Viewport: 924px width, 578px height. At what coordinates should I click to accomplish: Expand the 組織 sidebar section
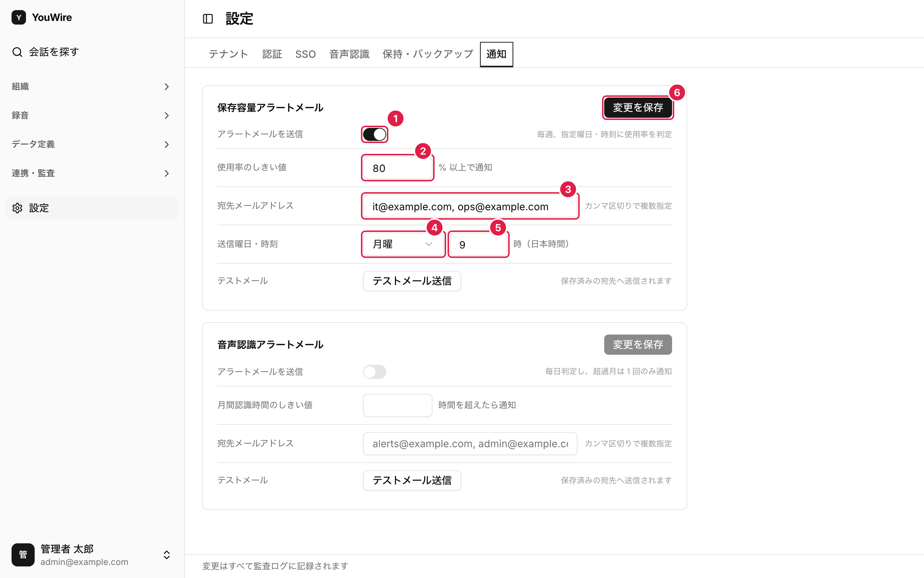(92, 86)
